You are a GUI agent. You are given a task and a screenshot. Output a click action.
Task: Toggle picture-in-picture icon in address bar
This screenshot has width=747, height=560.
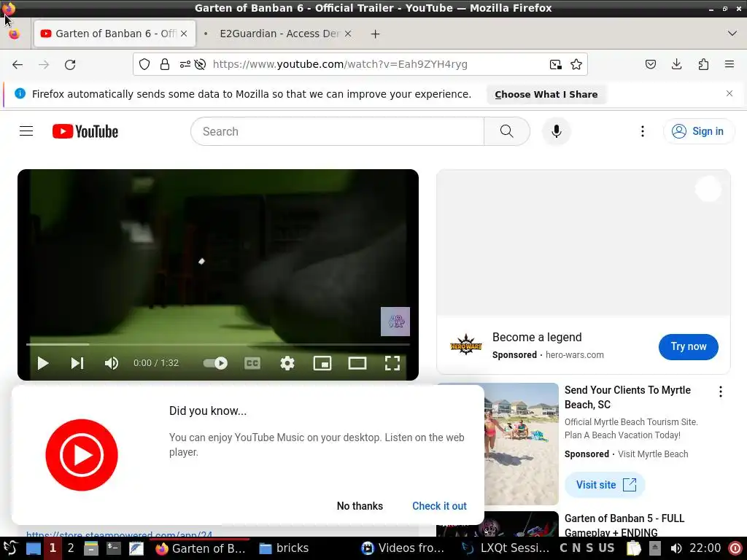coord(555,64)
